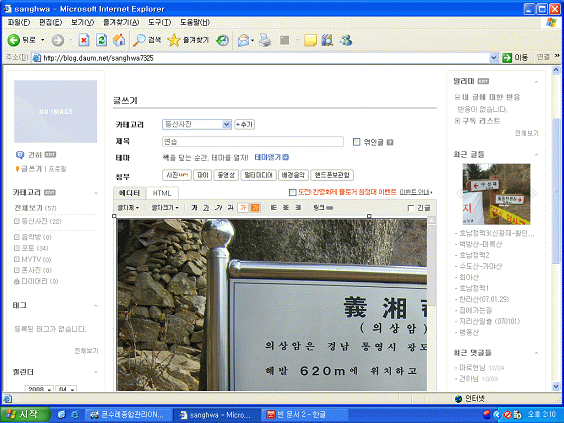564x423 pixels.
Task: Click the blue 견하 profile badge icon
Action: click(x=20, y=155)
